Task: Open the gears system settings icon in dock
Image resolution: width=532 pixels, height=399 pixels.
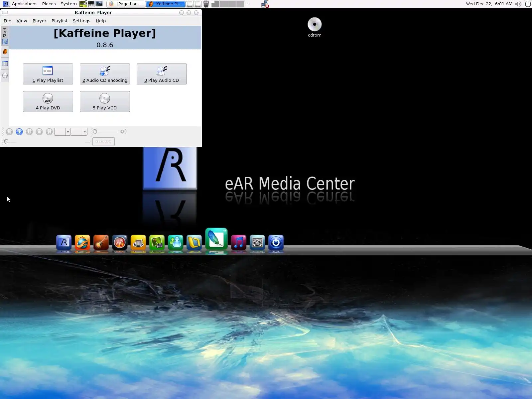Action: (257, 242)
